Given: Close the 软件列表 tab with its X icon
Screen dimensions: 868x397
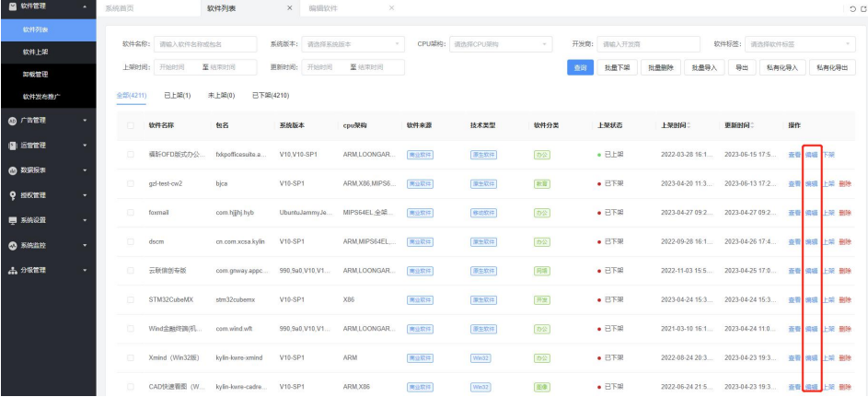Looking at the screenshot, I should coord(291,8).
